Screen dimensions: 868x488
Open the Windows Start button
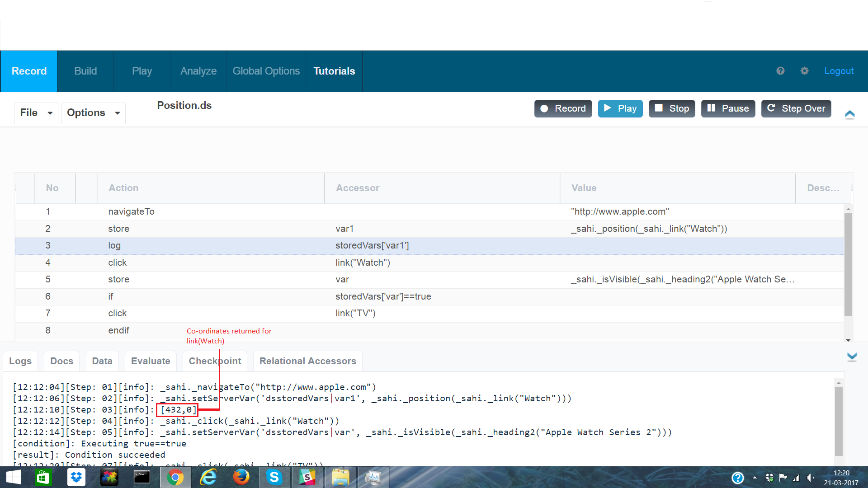(13, 477)
